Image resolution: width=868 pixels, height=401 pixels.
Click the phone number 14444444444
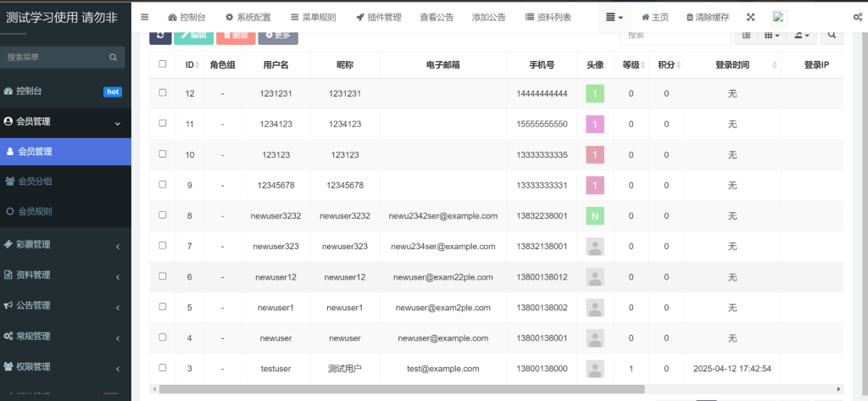pos(542,93)
